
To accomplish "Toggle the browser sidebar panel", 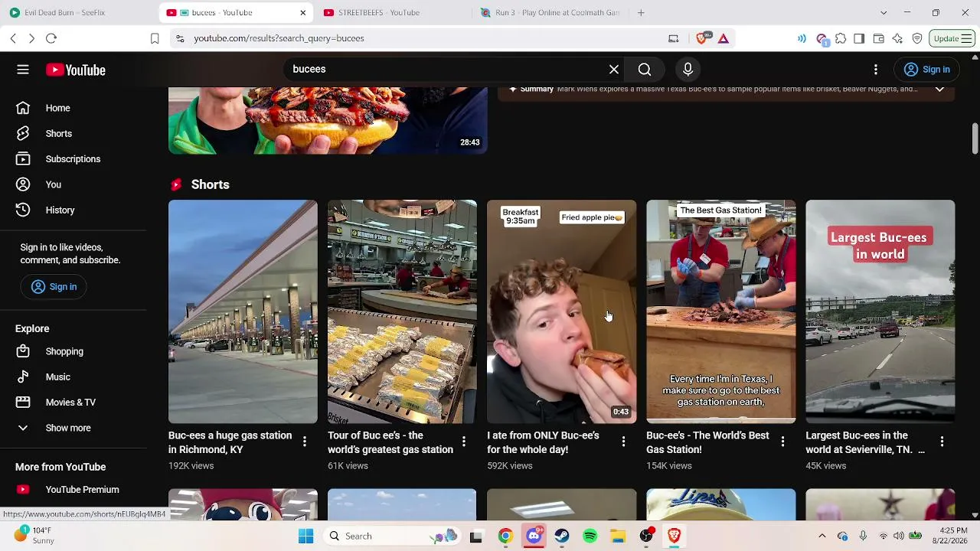I will (x=859, y=38).
